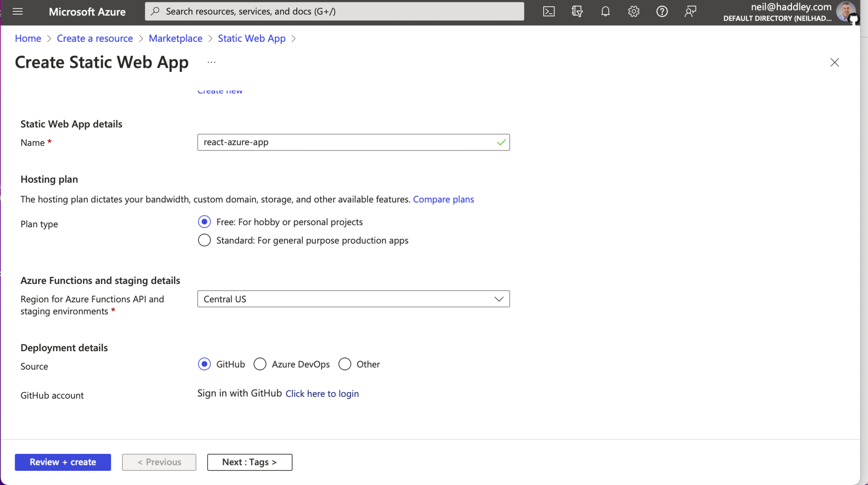Select the Standard plan type

[x=204, y=240]
